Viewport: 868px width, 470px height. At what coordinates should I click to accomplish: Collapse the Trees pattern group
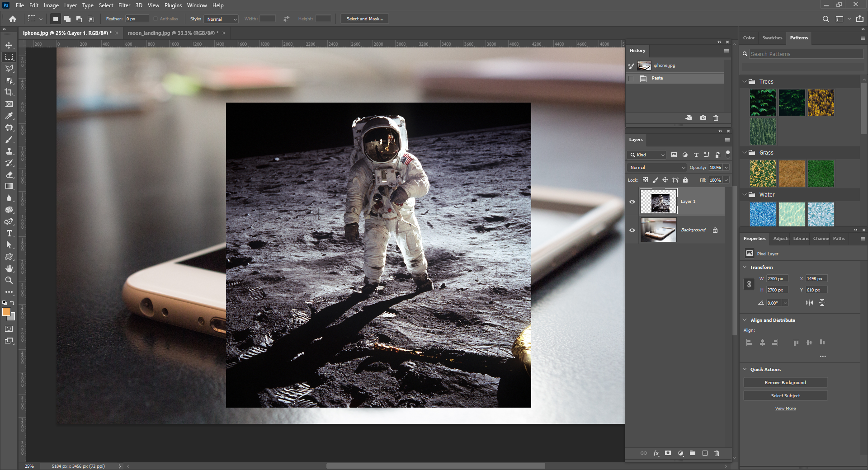click(745, 81)
